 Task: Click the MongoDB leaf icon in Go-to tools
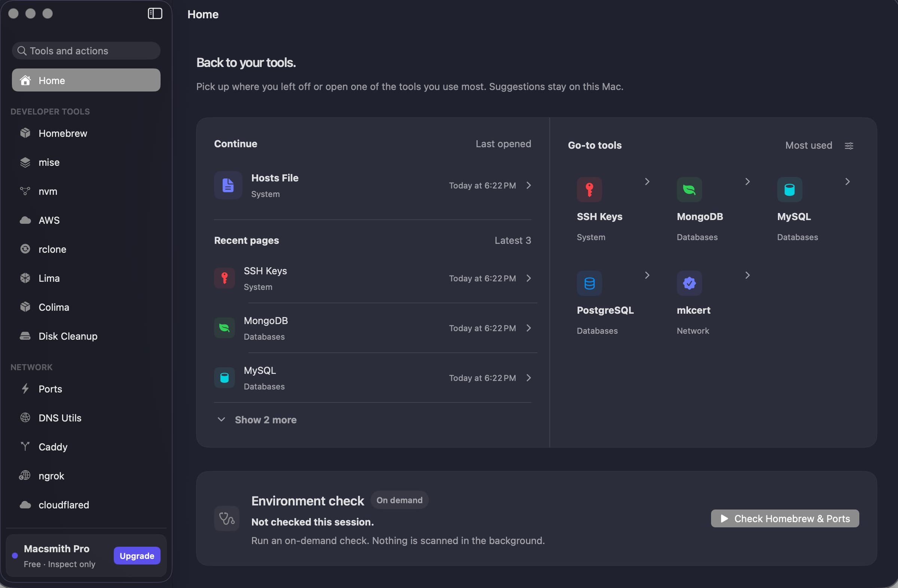689,189
